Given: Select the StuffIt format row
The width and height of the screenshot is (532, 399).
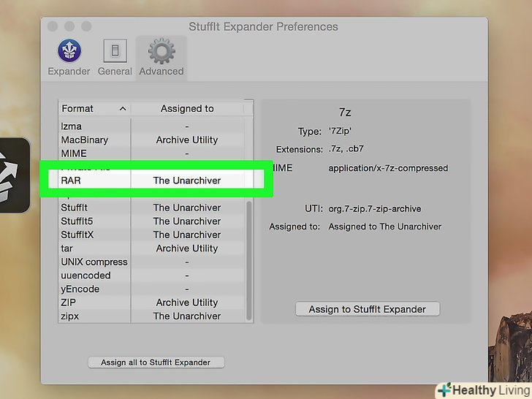Looking at the screenshot, I should (x=151, y=208).
